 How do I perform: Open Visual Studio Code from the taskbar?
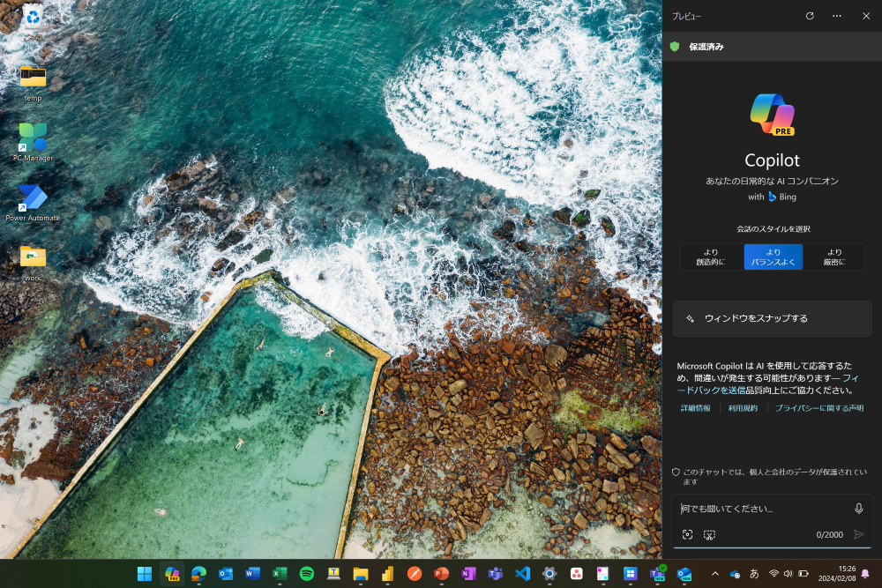[x=522, y=574]
